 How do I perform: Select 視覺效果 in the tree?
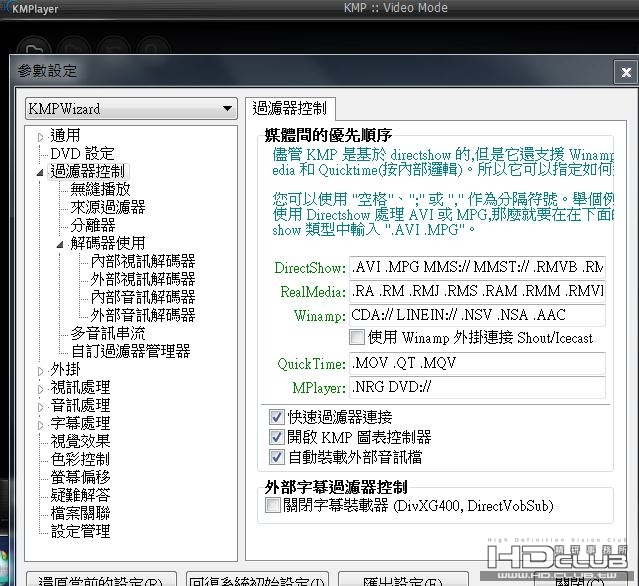80,441
